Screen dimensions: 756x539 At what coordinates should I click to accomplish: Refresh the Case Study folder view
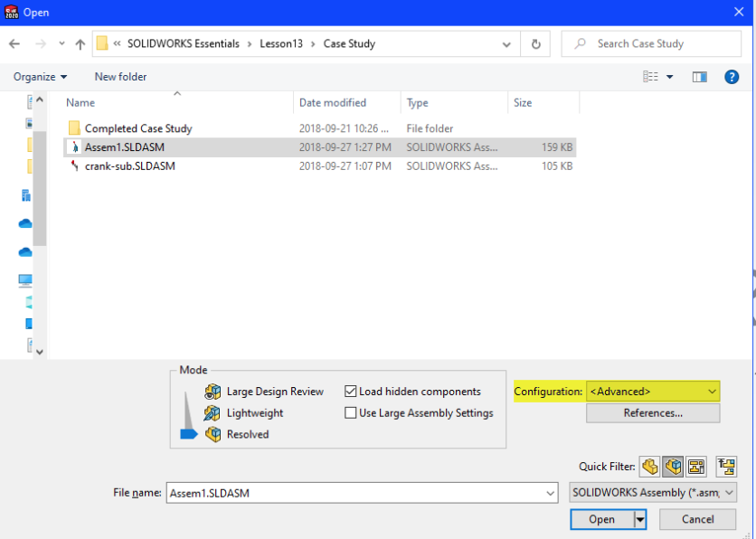tap(535, 44)
